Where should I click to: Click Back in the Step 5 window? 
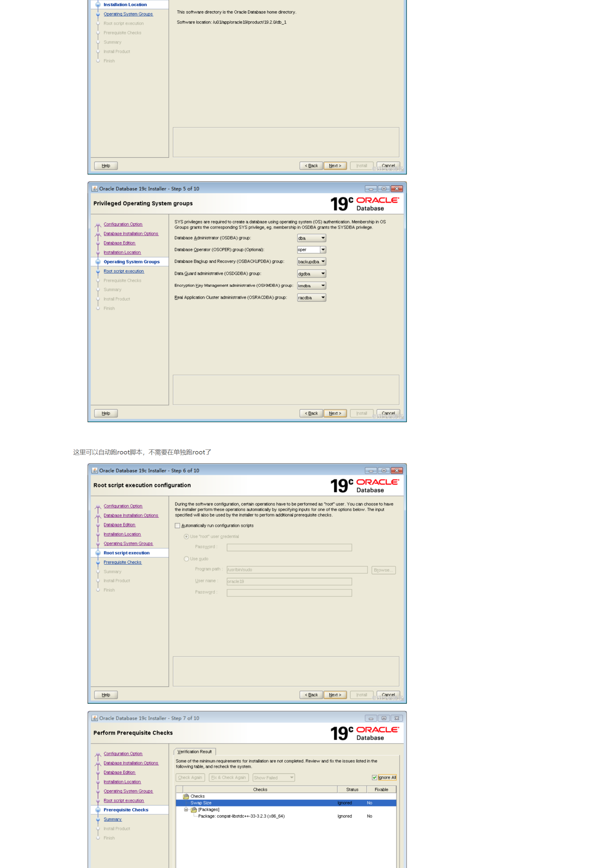(x=311, y=413)
